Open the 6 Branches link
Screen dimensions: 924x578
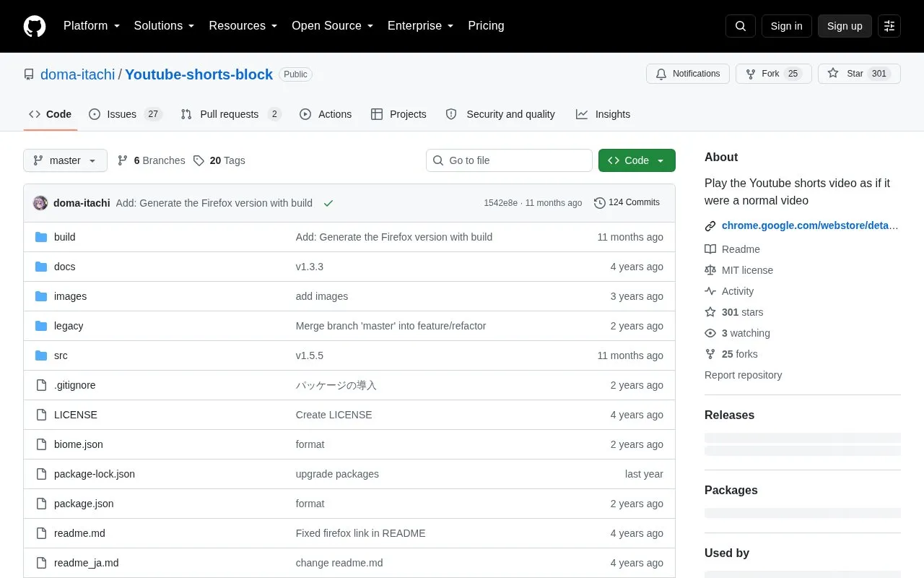pos(151,160)
